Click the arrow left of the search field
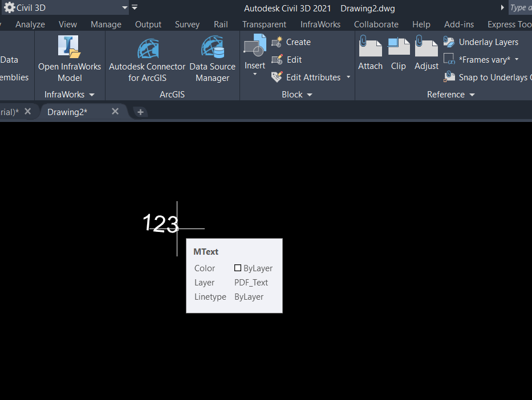The image size is (532, 400). tap(502, 7)
